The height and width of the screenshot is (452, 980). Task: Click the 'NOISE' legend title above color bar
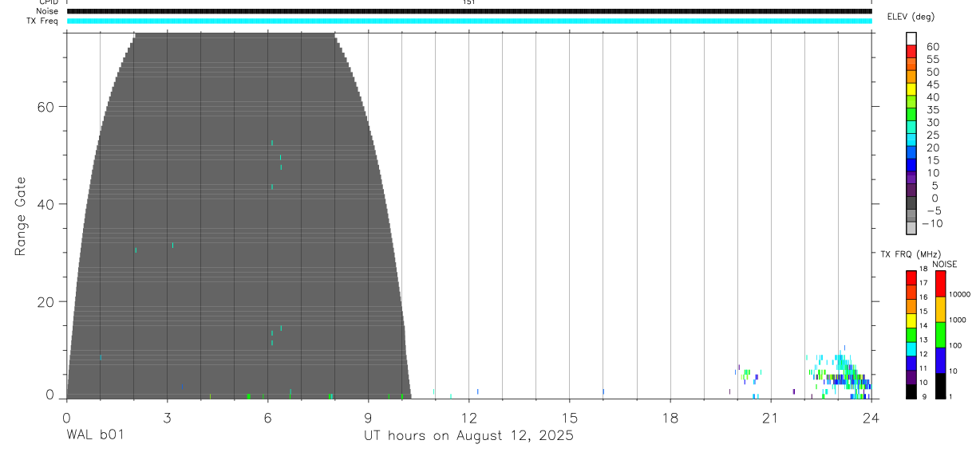coord(944,264)
